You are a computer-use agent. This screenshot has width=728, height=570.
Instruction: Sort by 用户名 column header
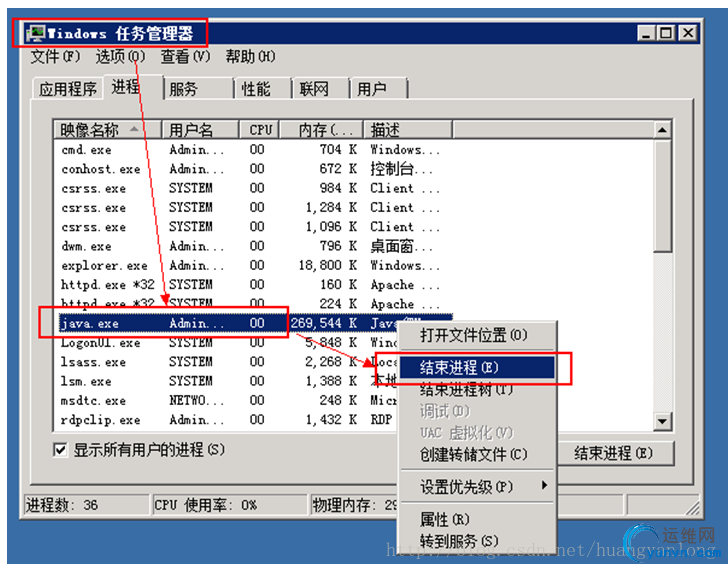click(200, 130)
